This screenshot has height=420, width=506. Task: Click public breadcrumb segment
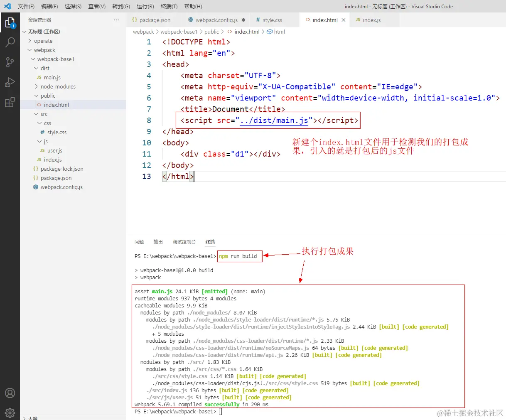click(211, 32)
